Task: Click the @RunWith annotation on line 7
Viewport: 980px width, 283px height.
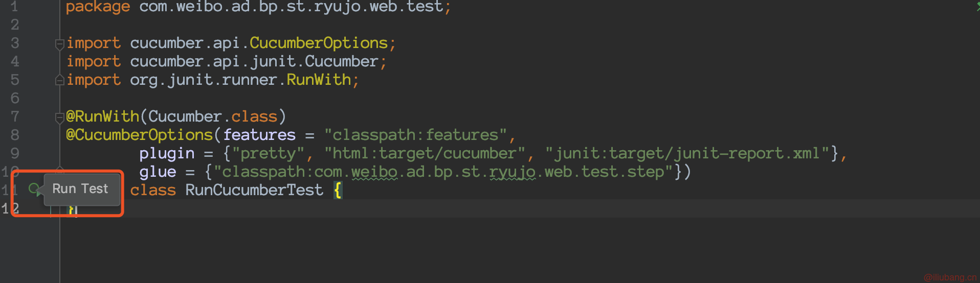Action: (x=102, y=116)
